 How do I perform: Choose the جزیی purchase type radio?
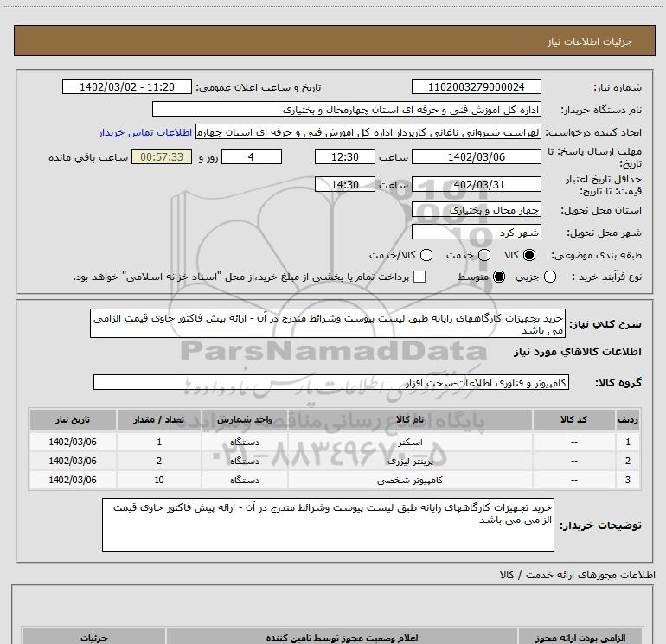coord(550,277)
